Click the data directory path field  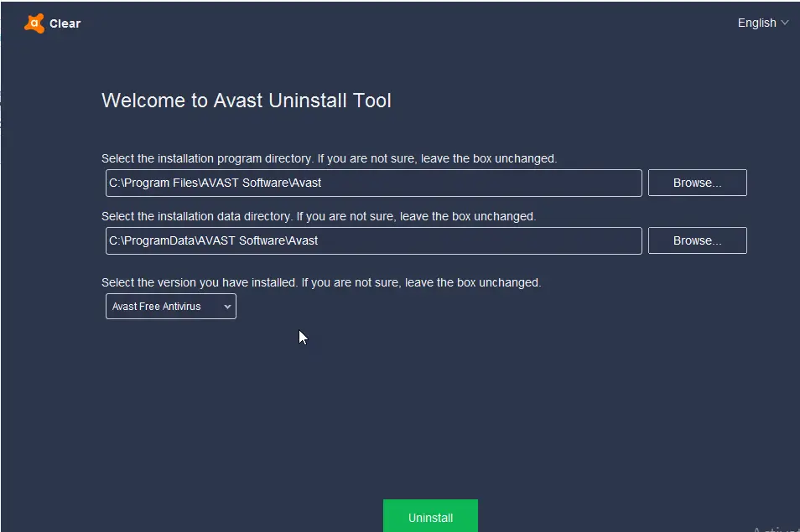[373, 240]
